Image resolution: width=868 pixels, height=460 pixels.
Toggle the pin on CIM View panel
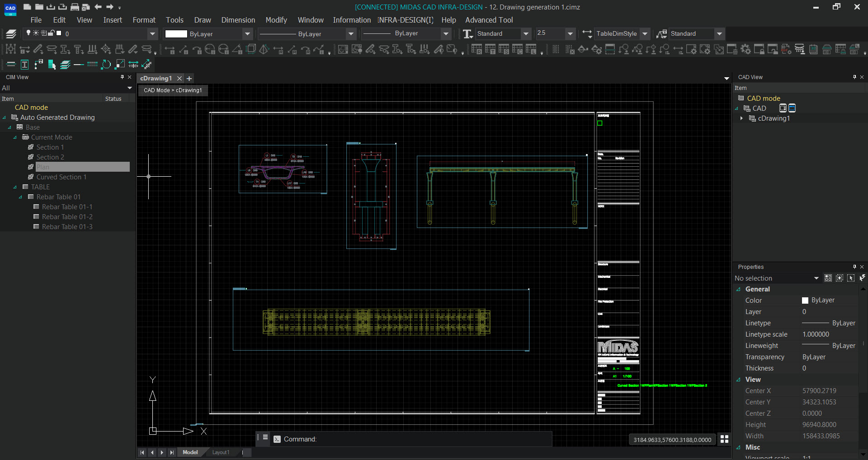pos(122,77)
